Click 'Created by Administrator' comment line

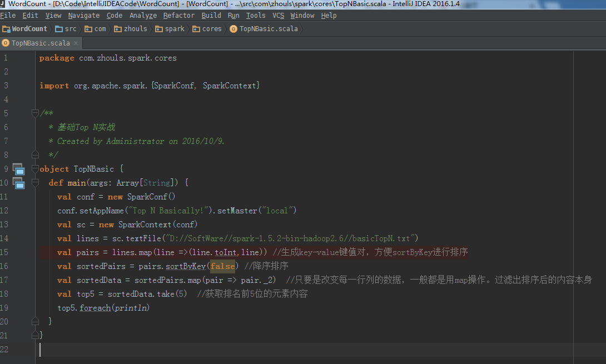(x=137, y=141)
